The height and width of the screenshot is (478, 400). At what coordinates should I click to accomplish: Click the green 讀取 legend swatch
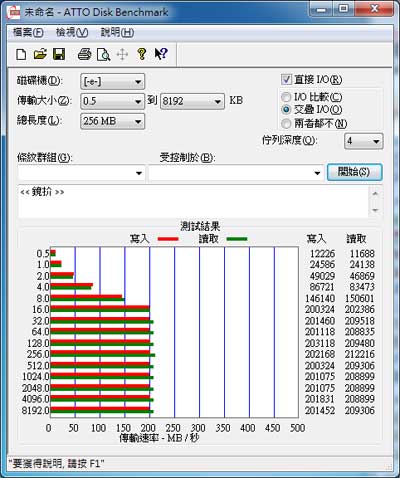[x=237, y=239]
